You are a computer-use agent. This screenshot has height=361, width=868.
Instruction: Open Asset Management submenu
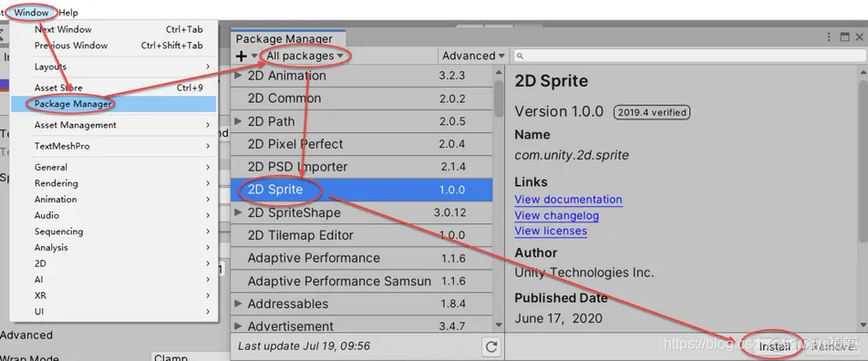point(113,125)
